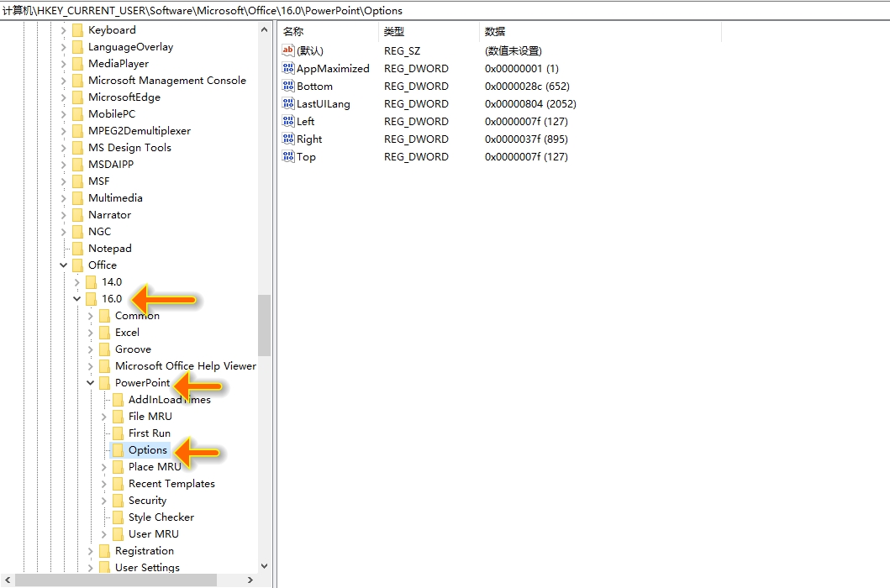Open the AppMaximized REG_DWORD value

[x=287, y=68]
